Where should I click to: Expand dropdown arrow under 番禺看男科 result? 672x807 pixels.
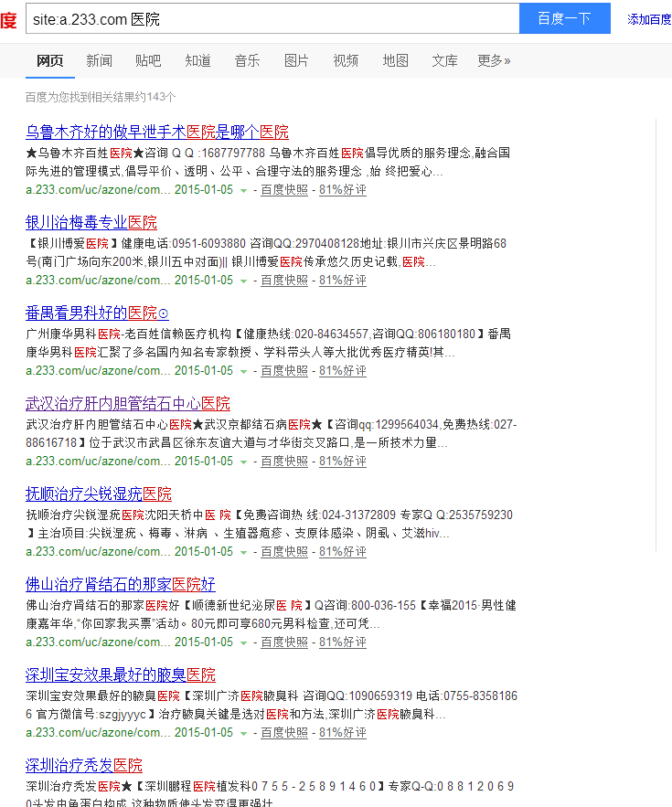243,372
